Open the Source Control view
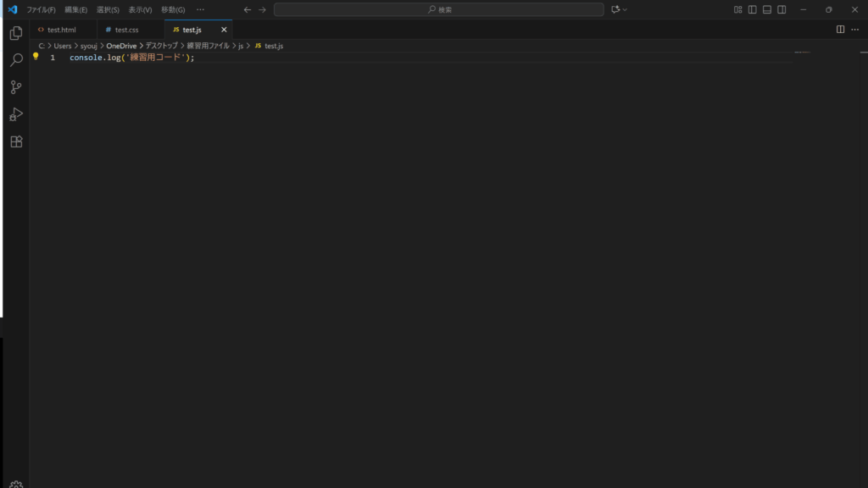This screenshot has height=488, width=868. pyautogui.click(x=16, y=87)
